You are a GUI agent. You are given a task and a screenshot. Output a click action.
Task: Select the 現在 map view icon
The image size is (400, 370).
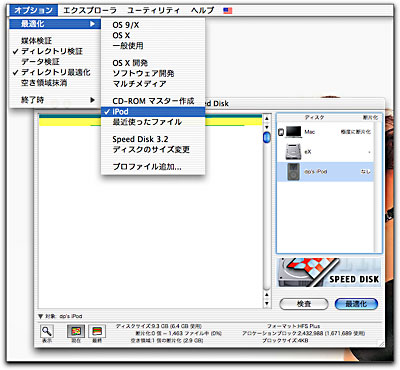(x=76, y=331)
